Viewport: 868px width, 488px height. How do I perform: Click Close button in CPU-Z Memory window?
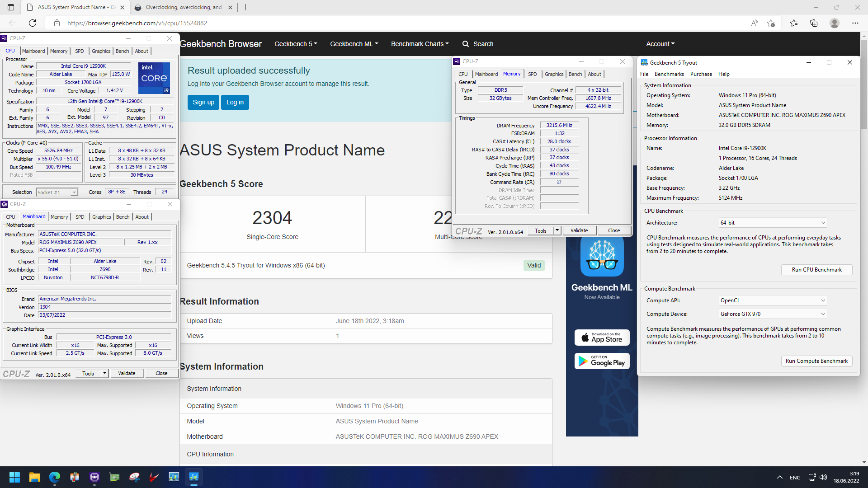pyautogui.click(x=614, y=230)
